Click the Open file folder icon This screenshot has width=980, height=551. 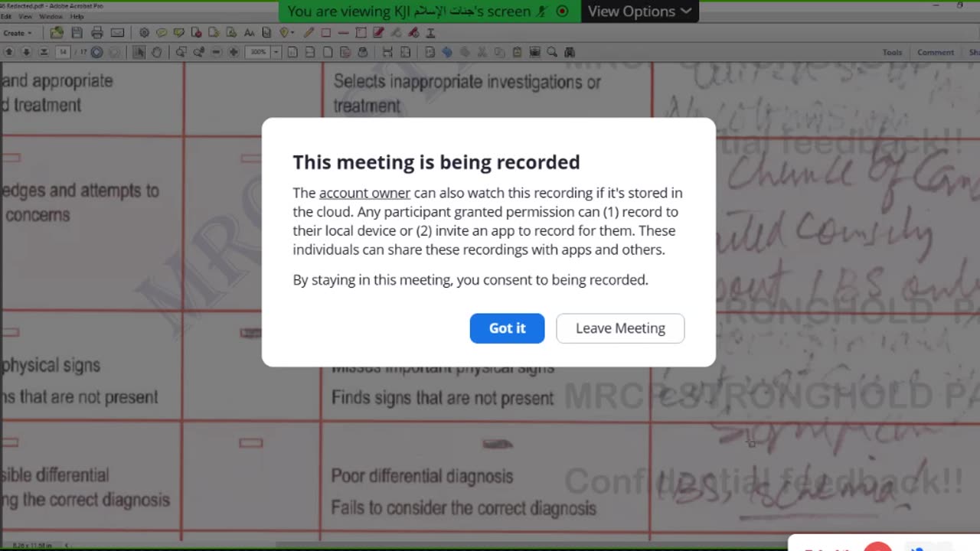[x=57, y=33]
